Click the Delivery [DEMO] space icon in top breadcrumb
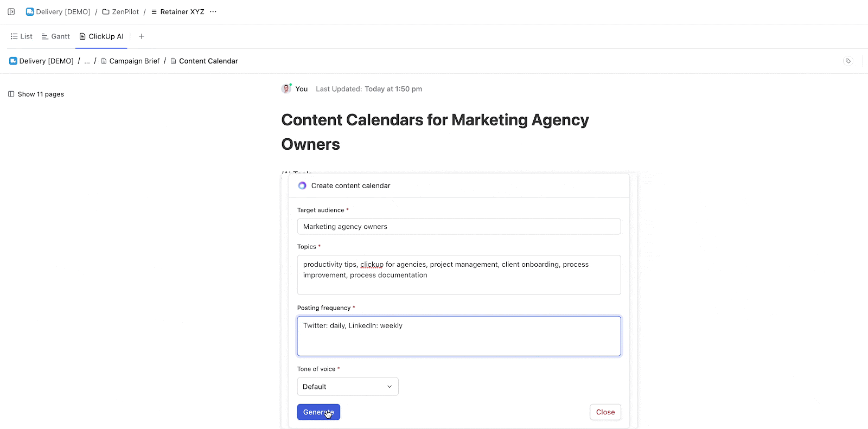 pyautogui.click(x=30, y=11)
